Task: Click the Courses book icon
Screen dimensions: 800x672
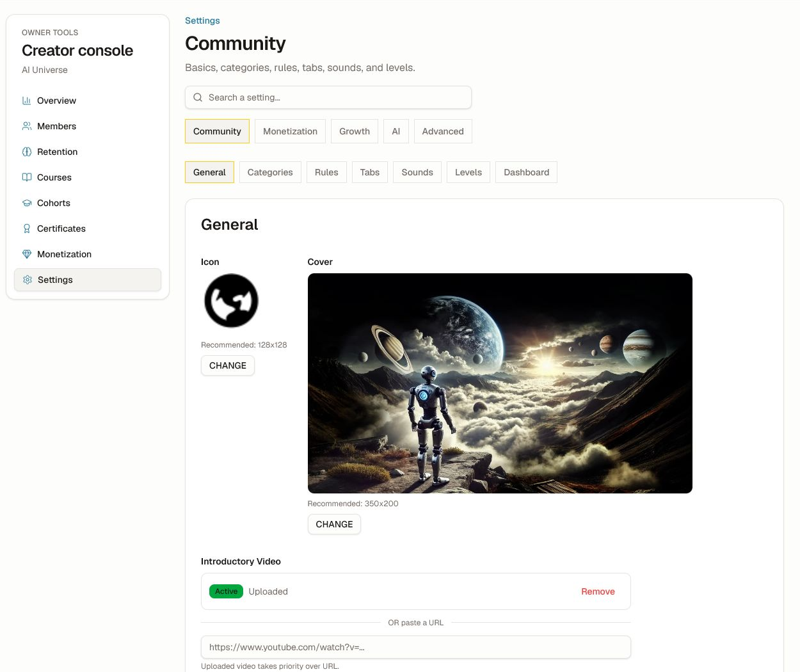Action: pos(27,177)
